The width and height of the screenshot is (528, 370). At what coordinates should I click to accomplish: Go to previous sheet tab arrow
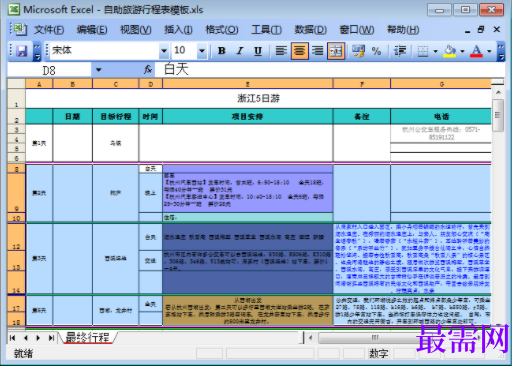click(x=26, y=338)
